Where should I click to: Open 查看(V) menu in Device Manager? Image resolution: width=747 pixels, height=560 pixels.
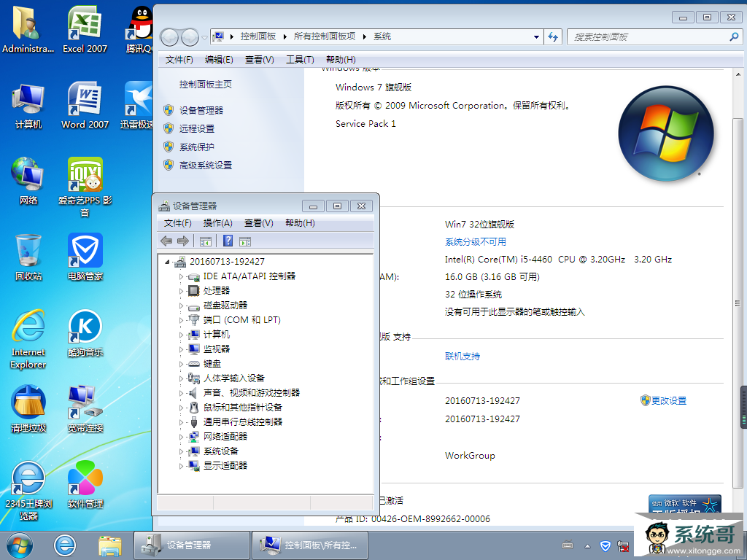[259, 223]
